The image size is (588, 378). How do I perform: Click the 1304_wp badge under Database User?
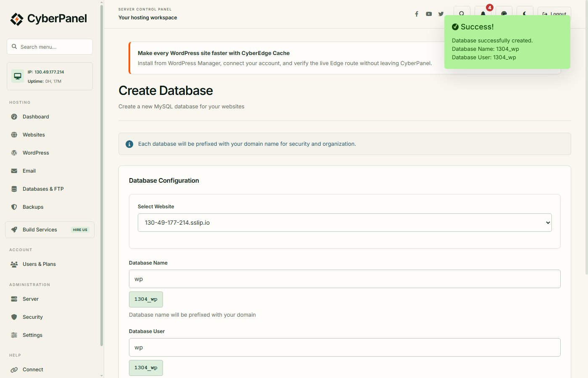click(146, 368)
